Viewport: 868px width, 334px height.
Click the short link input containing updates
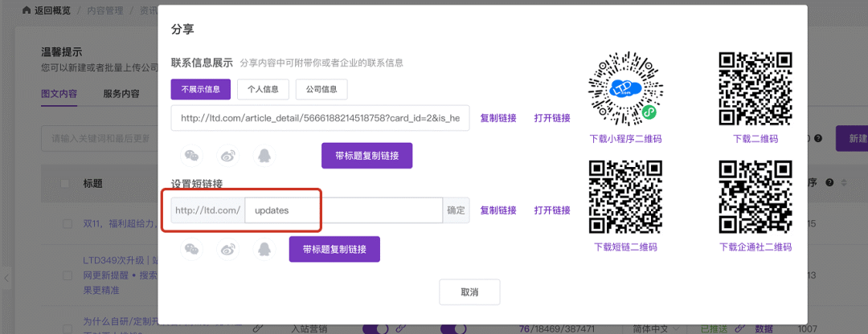pyautogui.click(x=343, y=210)
